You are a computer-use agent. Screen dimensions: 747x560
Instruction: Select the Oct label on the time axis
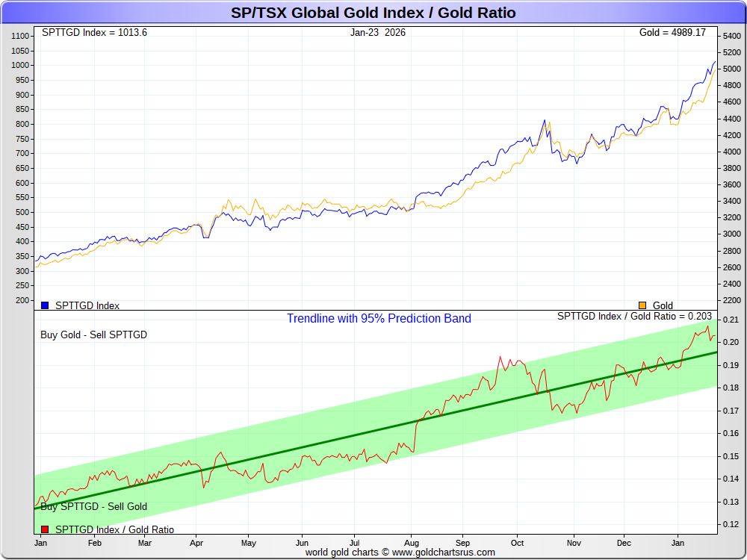518,543
